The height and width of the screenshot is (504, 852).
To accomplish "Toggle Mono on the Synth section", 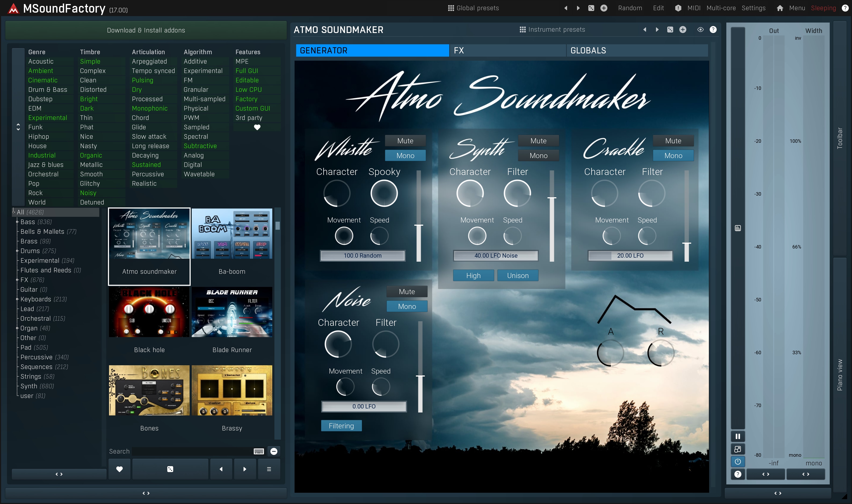I will click(x=538, y=156).
